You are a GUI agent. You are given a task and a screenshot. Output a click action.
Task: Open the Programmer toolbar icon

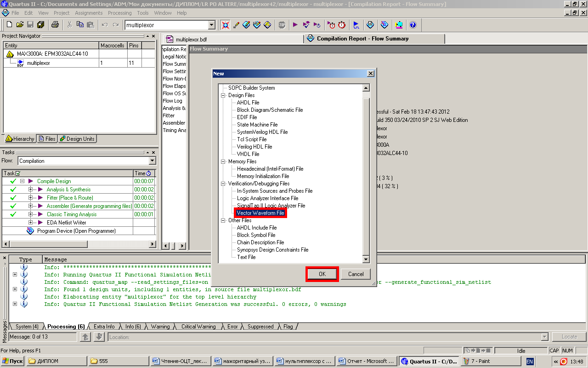tap(384, 25)
